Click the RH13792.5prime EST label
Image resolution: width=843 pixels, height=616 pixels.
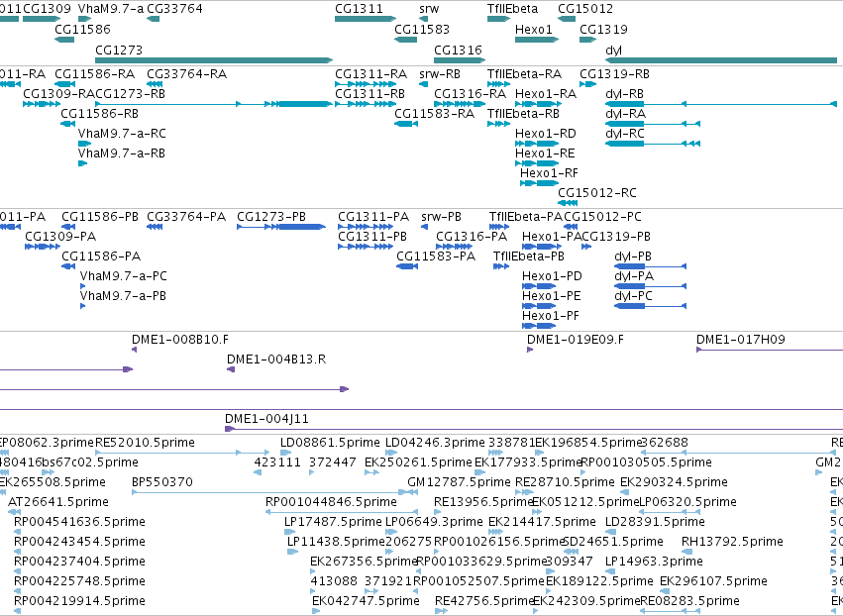click(x=732, y=542)
